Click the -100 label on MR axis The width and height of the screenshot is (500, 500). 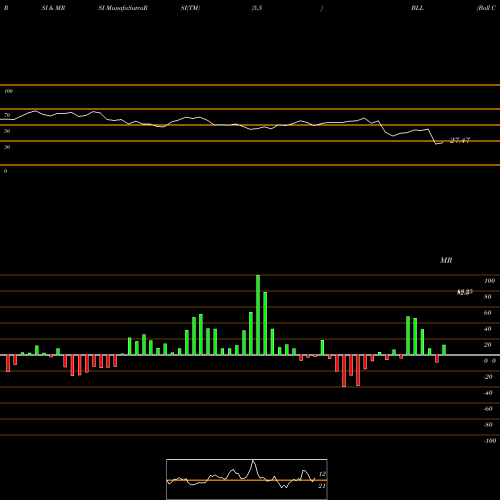pyautogui.click(x=489, y=441)
